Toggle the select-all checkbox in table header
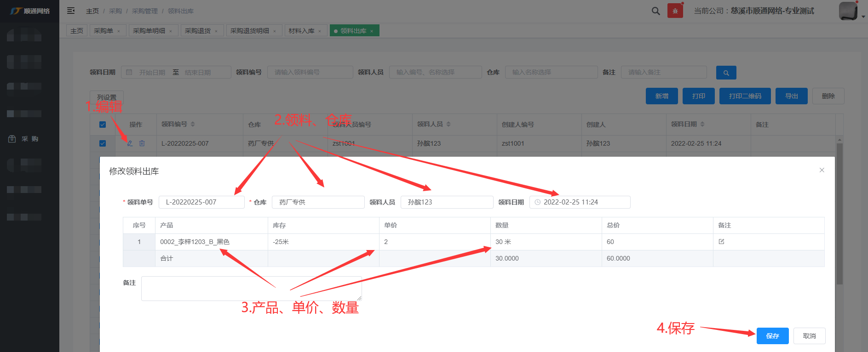The height and width of the screenshot is (352, 868). 103,125
